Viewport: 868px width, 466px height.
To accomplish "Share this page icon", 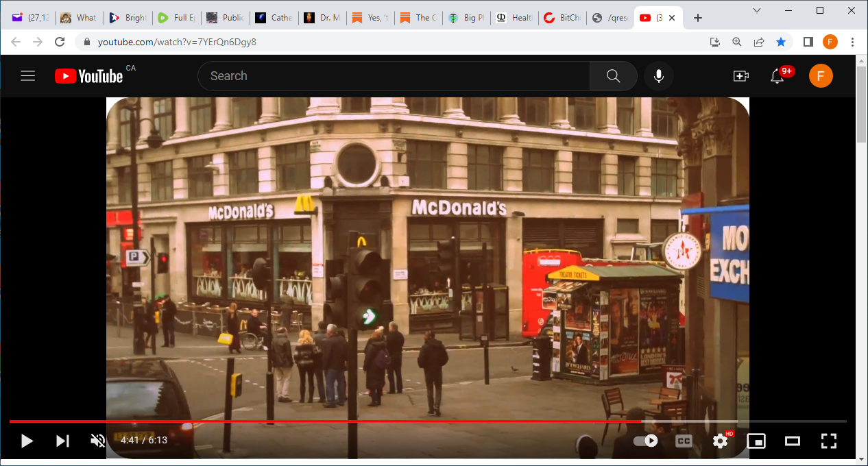I will [759, 42].
